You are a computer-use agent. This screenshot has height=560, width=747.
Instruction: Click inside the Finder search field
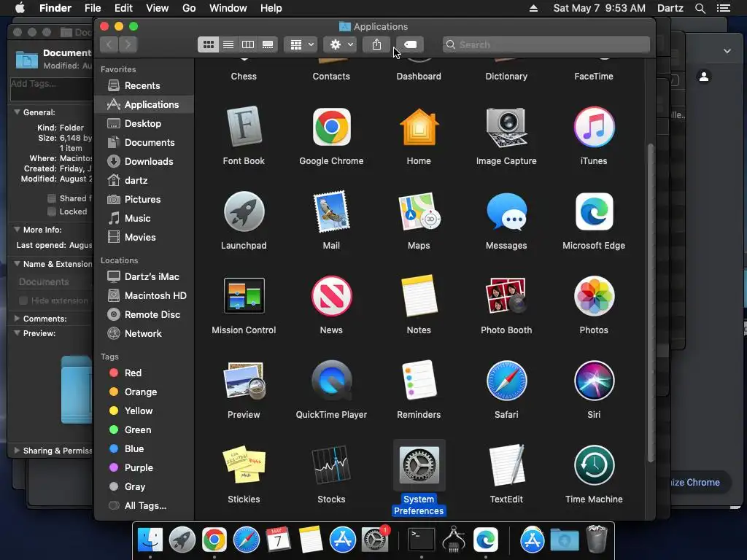coord(546,44)
